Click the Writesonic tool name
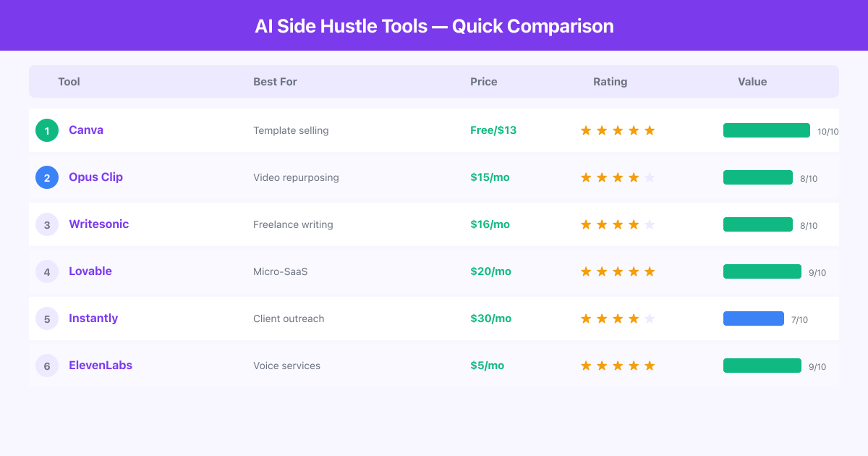The width and height of the screenshot is (868, 456). 98,224
